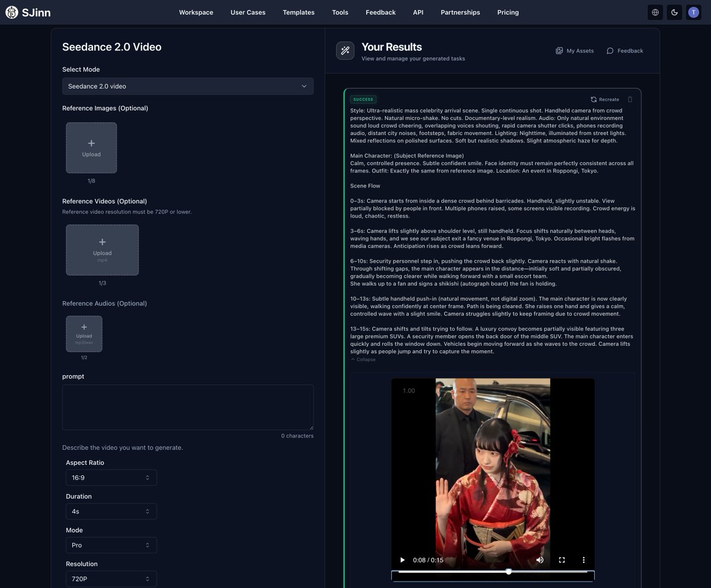Toggle dark mode moon icon
The height and width of the screenshot is (588, 711).
(674, 12)
